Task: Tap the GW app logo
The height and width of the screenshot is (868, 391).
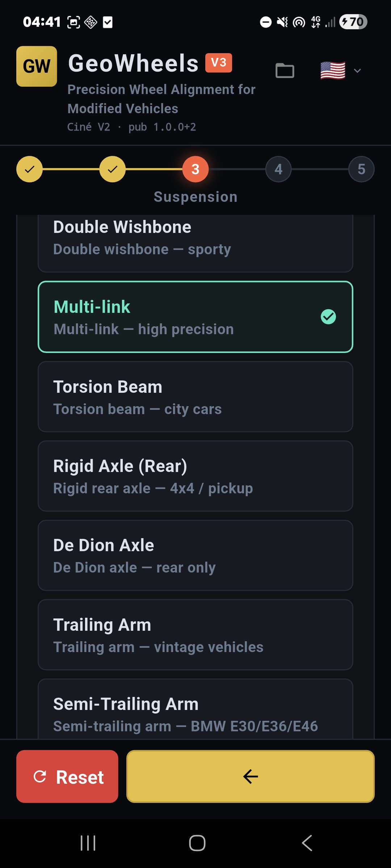Action: pos(37,66)
